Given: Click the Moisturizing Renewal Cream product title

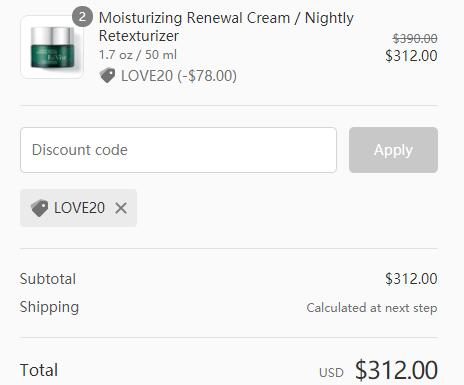Looking at the screenshot, I should [226, 27].
